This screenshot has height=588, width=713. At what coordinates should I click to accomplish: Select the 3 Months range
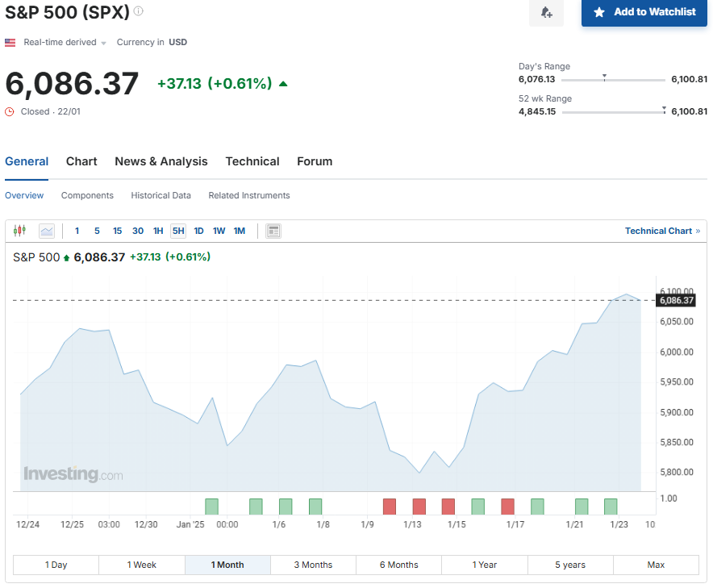(x=313, y=565)
